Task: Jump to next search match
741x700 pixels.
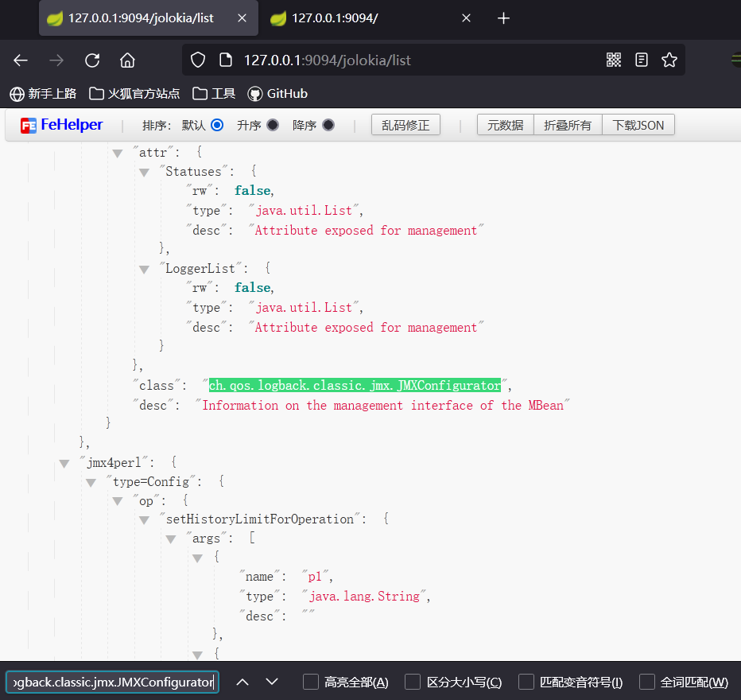Action: [x=272, y=682]
